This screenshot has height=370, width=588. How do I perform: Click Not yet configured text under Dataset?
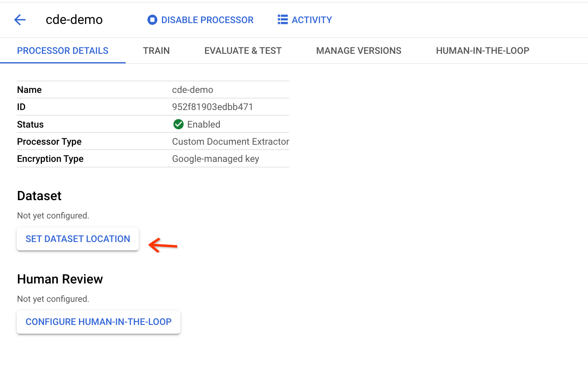pyautogui.click(x=53, y=216)
